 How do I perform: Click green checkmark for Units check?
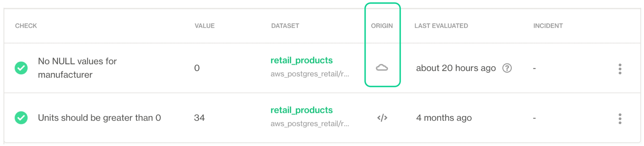click(21, 118)
